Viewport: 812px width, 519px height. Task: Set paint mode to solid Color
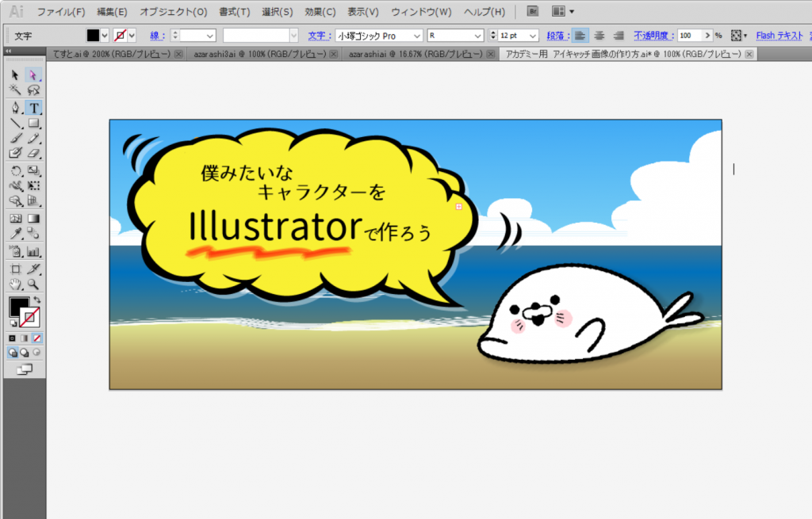coord(13,338)
